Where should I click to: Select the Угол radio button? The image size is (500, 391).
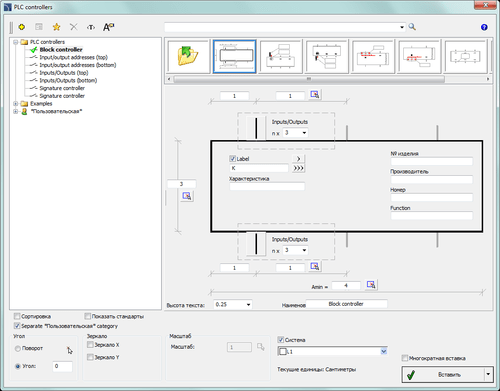coord(18,366)
